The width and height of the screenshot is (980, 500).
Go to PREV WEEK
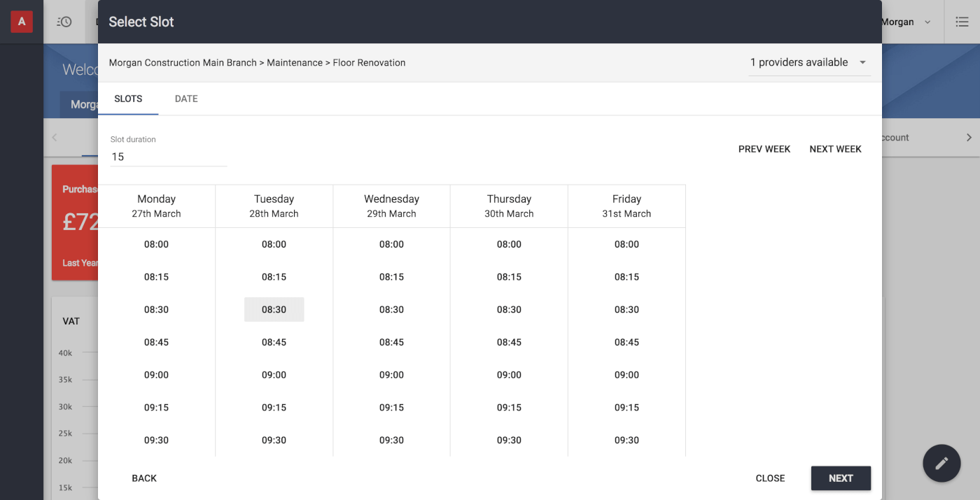click(x=764, y=149)
